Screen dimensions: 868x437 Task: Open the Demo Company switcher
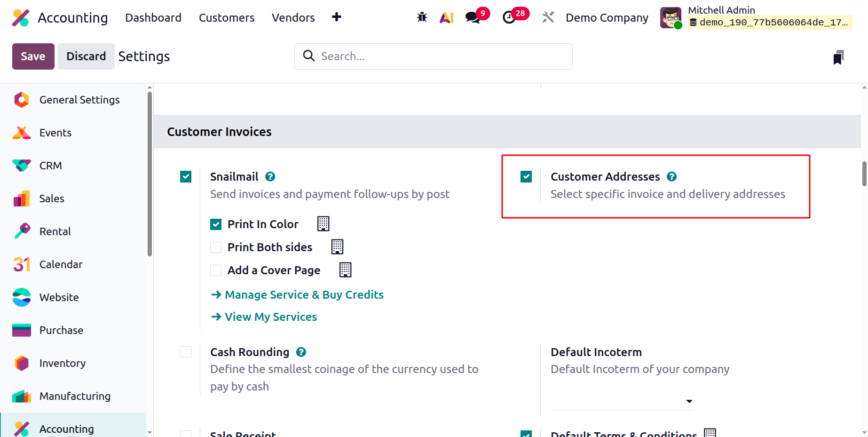(607, 17)
